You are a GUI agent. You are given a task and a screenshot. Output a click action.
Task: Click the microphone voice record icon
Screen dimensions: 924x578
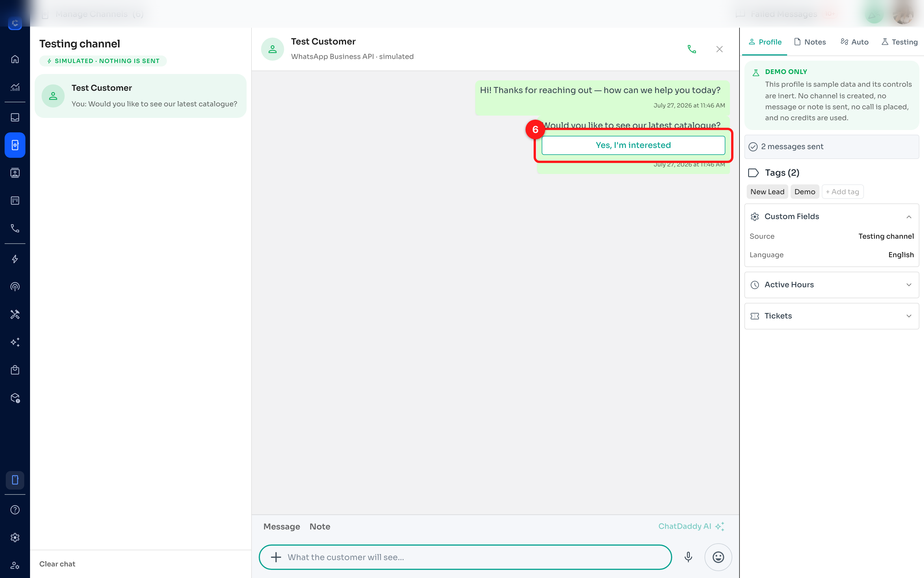tap(688, 557)
